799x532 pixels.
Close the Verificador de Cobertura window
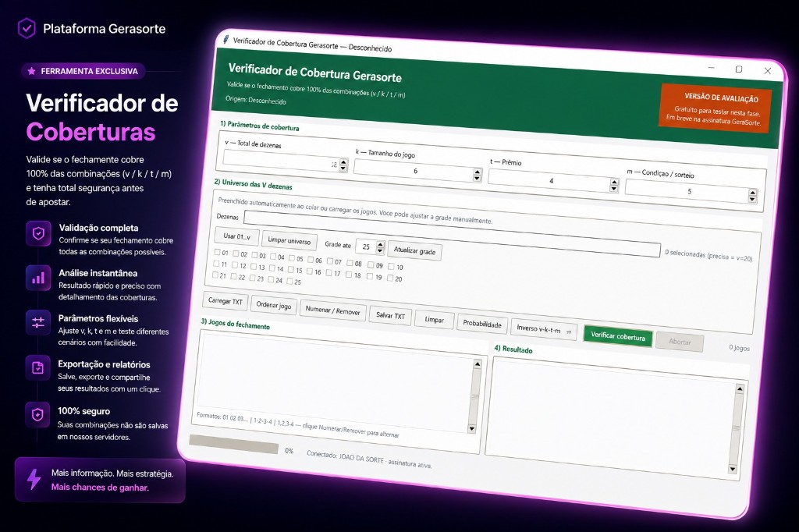(768, 71)
